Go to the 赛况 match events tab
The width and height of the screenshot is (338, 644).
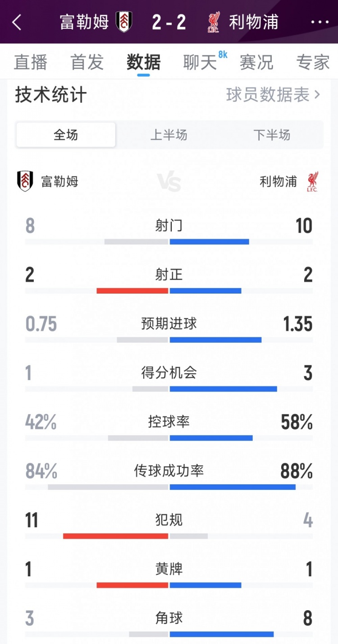pos(256,62)
